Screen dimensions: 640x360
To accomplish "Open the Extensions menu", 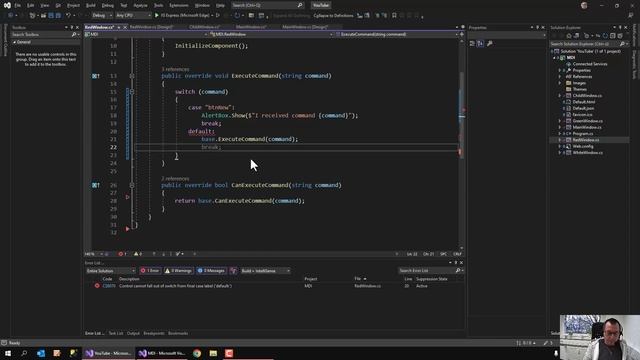I will [179, 5].
